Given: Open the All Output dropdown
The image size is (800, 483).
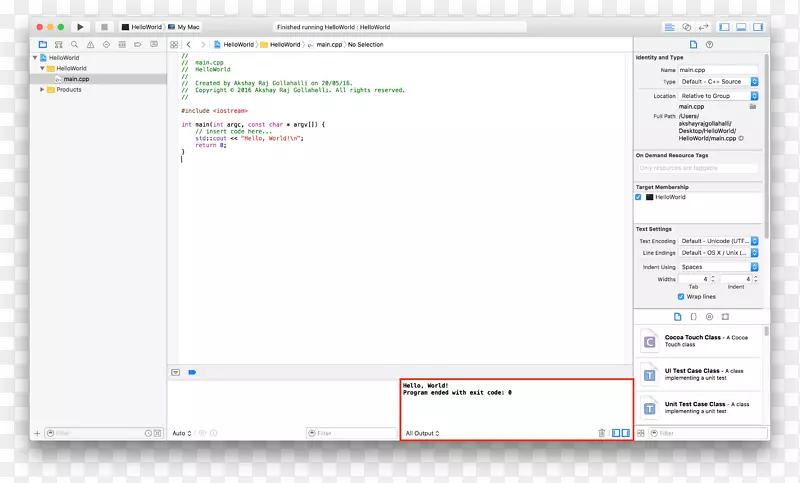Looking at the screenshot, I should [422, 433].
